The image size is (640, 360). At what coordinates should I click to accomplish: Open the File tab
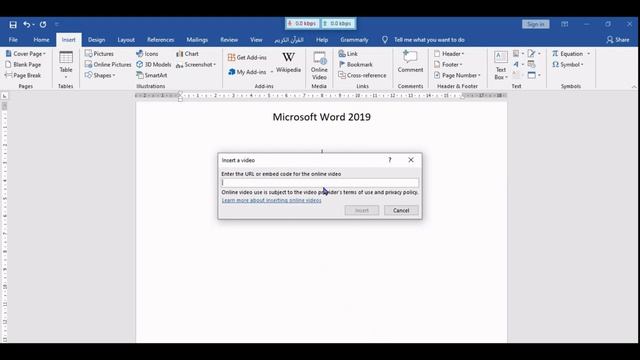13,40
